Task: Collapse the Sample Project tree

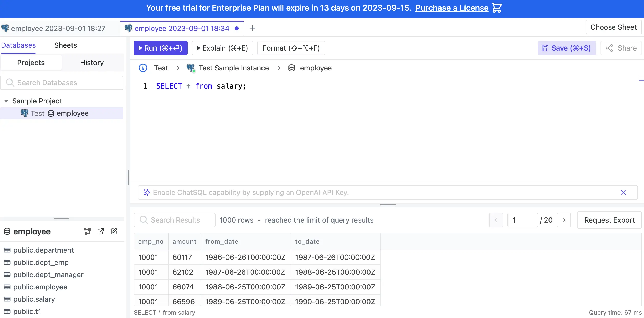Action: coord(6,101)
